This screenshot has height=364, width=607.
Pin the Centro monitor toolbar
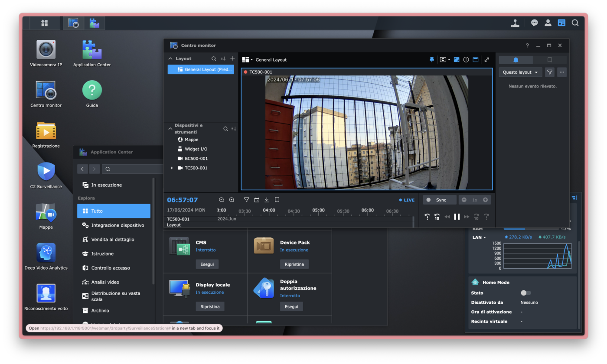coord(431,60)
